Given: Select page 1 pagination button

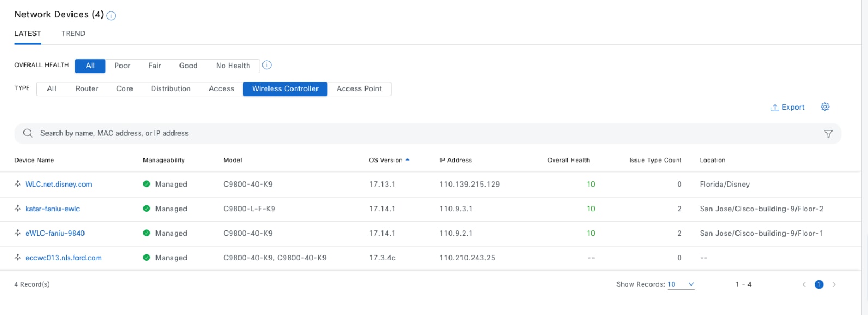Looking at the screenshot, I should click(x=818, y=284).
